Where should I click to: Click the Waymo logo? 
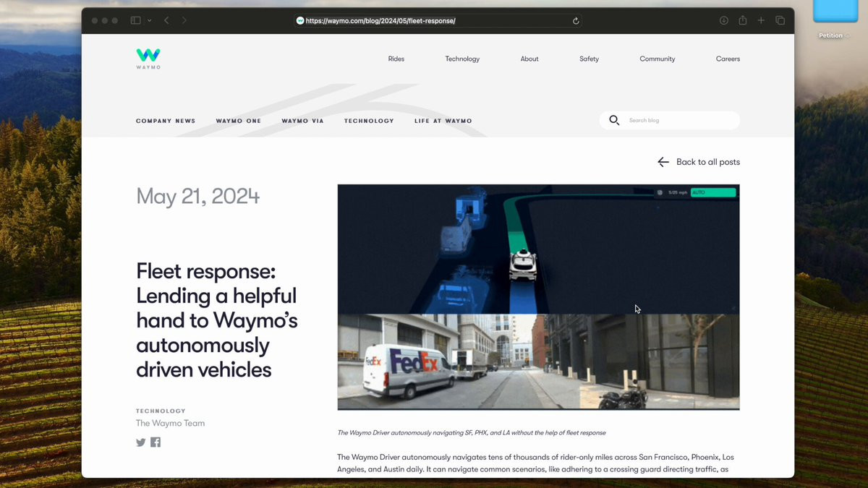[x=148, y=59]
